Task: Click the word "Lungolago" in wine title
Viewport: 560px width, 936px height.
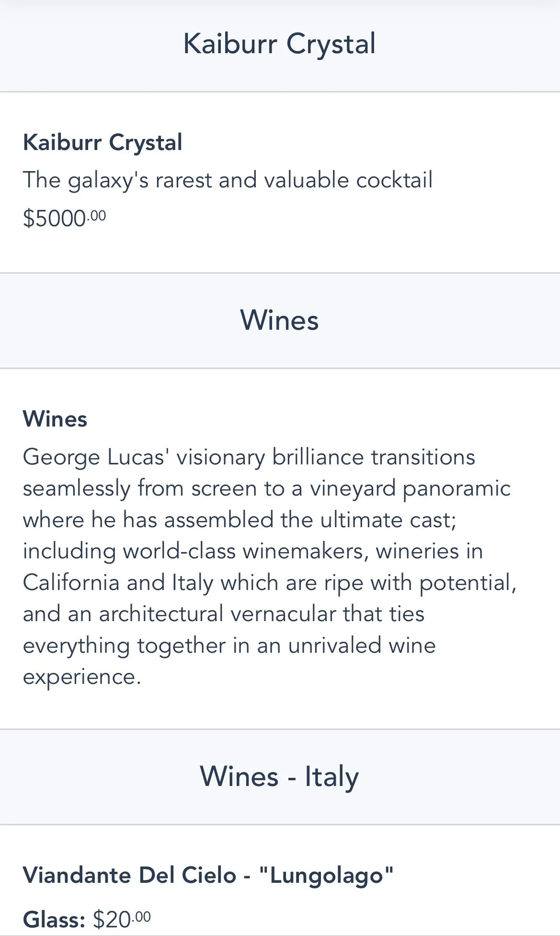Action: pos(326,875)
